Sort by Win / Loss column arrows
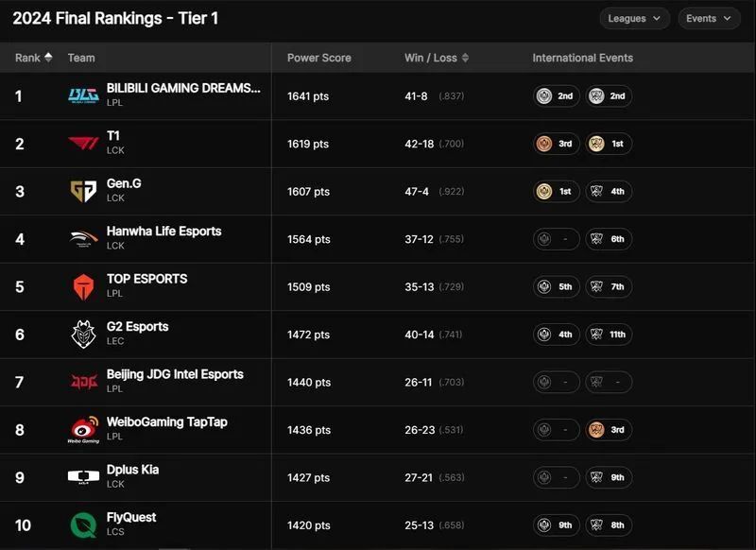 [465, 58]
